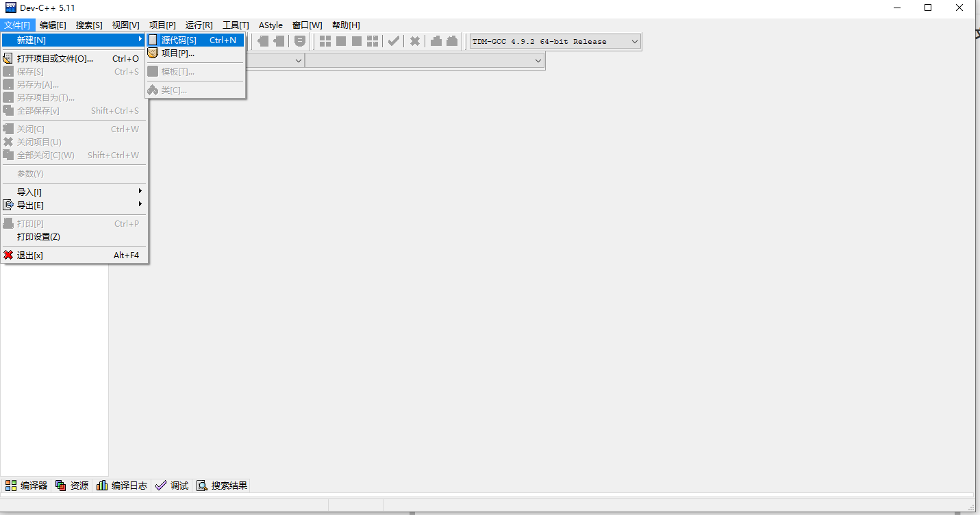
Task: Open the 帮助[H] menu
Action: coord(346,25)
